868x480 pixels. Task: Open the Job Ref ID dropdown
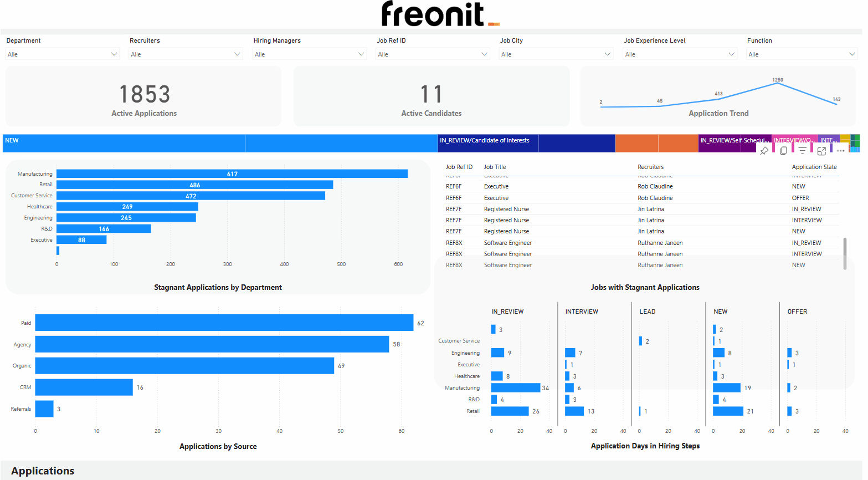click(x=484, y=54)
